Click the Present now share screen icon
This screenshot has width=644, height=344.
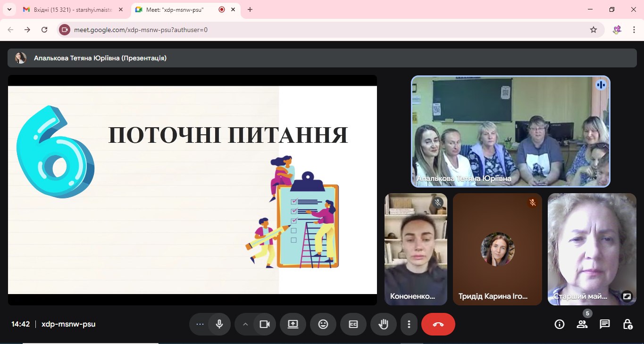click(293, 324)
